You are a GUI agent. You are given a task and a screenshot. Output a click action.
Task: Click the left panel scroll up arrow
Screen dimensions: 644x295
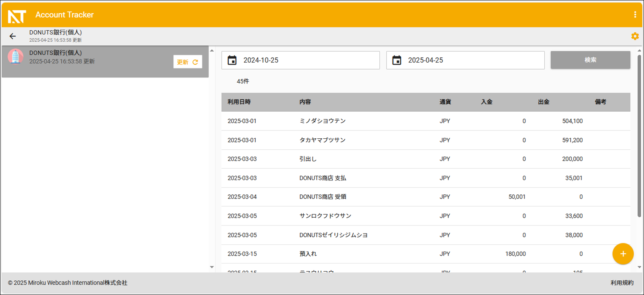[212, 51]
